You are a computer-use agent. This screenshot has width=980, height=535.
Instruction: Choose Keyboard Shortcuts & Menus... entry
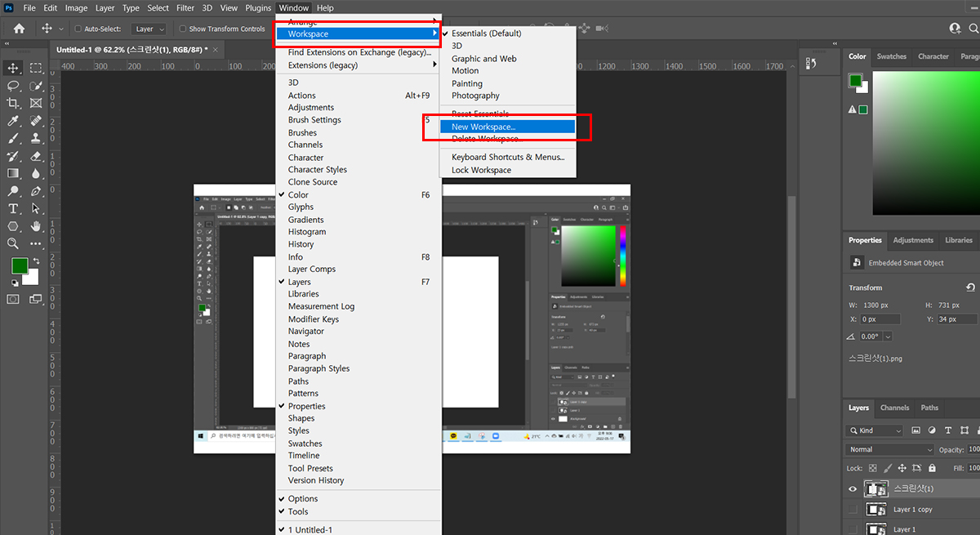(x=508, y=157)
